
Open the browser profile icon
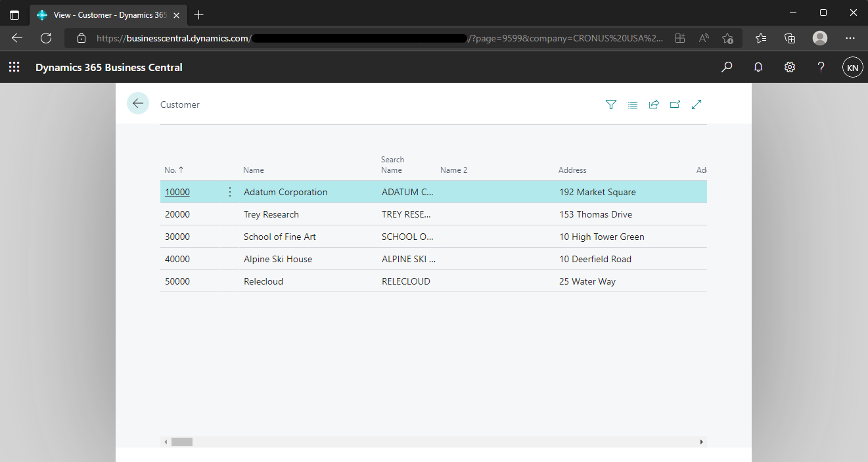tap(820, 38)
